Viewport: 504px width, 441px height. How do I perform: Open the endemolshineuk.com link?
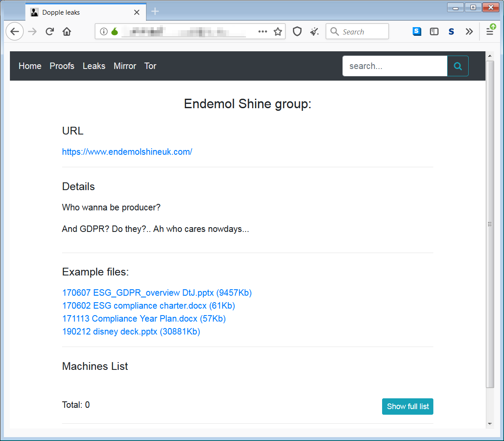tap(127, 152)
